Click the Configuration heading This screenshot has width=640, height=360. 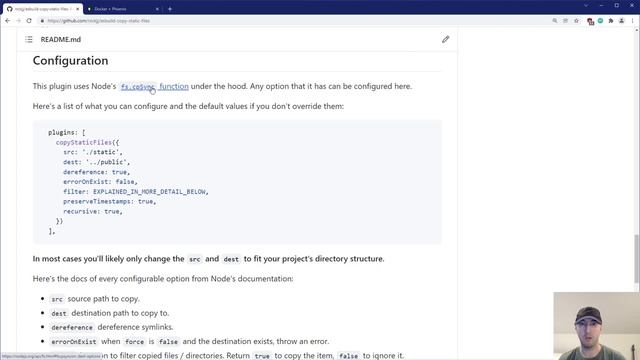[71, 60]
